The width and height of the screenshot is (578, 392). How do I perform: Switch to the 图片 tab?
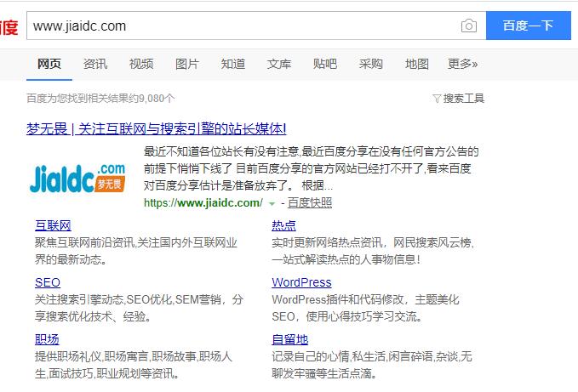coord(187,64)
